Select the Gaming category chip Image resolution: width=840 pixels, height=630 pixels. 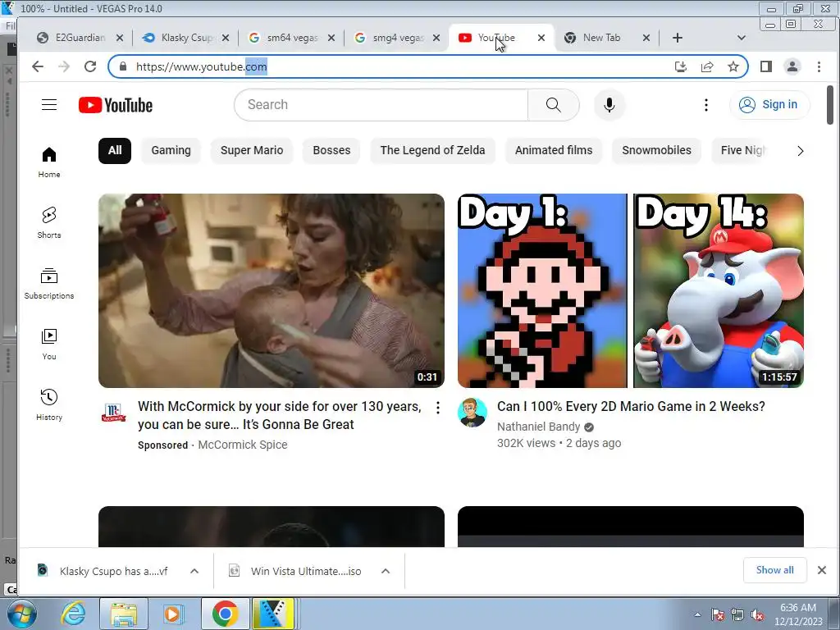point(171,151)
